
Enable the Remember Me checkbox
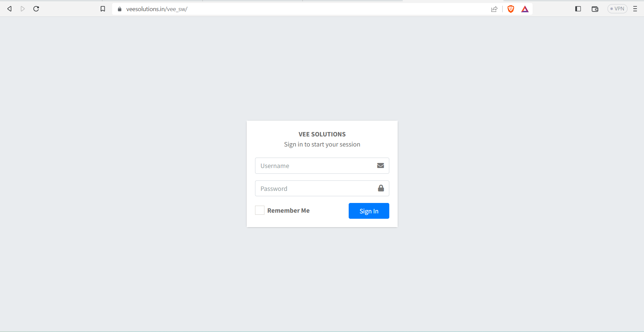(259, 210)
